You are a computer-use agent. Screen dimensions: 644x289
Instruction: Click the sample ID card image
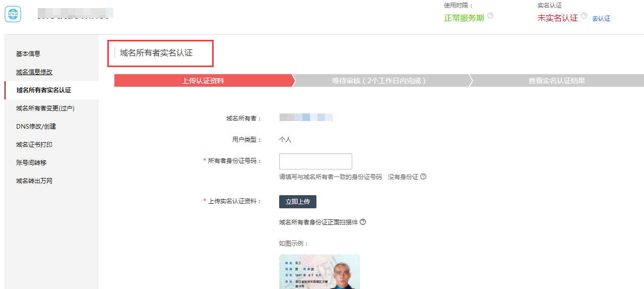point(319,271)
